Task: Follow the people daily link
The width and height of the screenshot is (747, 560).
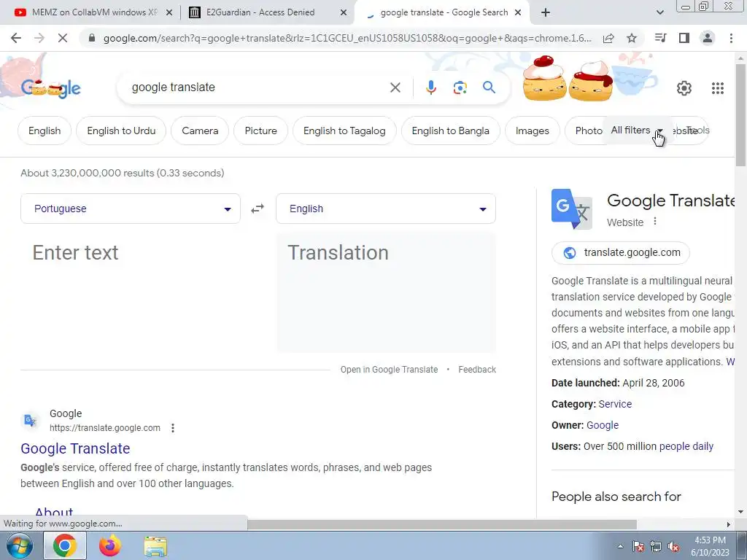Action: [x=686, y=446]
